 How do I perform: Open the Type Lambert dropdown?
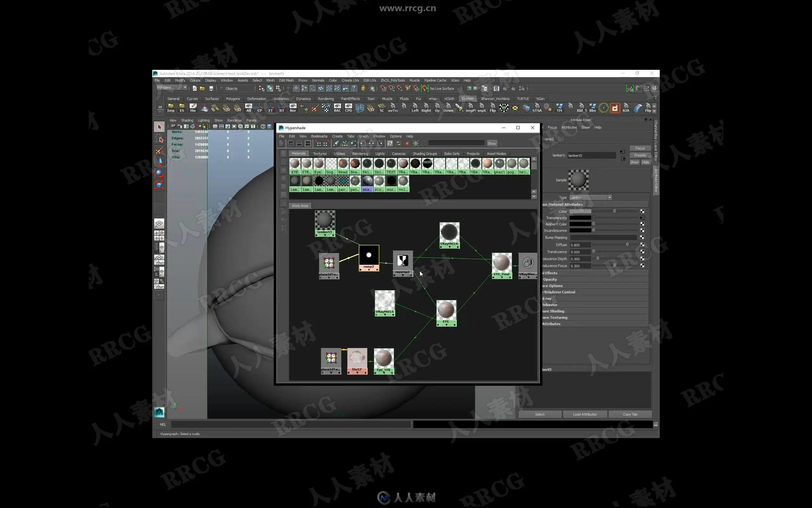591,197
